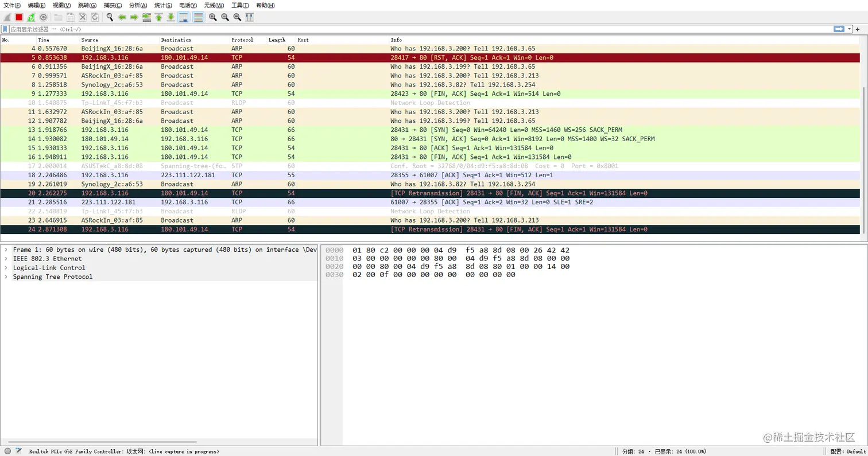Open the 视图(V) menu

point(62,5)
